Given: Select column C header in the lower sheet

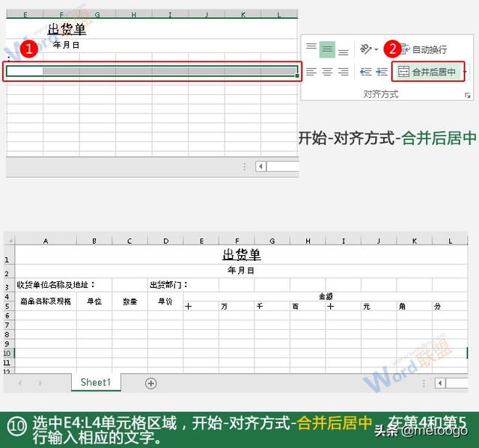Looking at the screenshot, I should coord(129,241).
